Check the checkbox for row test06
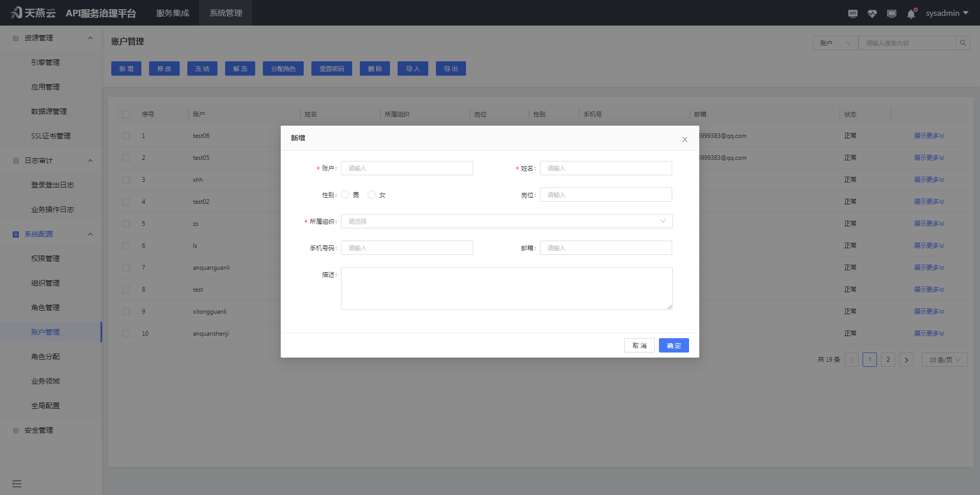The height and width of the screenshot is (495, 980). click(x=126, y=136)
